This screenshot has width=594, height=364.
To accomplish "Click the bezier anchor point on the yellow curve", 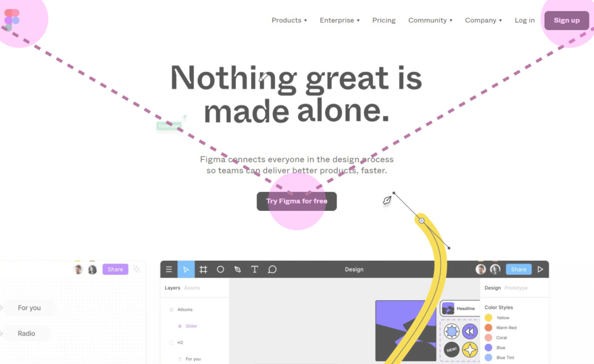I will 421,221.
